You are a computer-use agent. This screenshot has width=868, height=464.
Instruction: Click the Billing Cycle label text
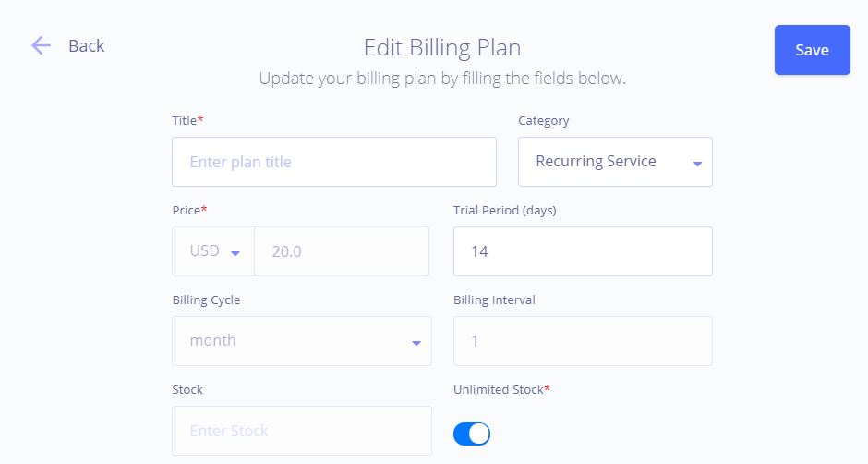tap(206, 299)
